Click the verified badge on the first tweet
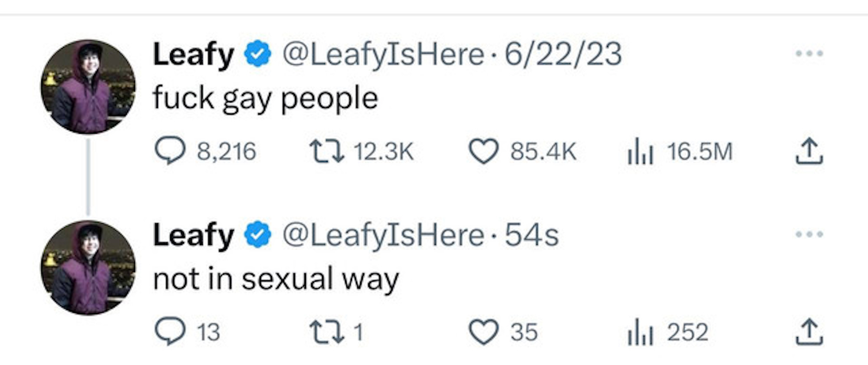This screenshot has width=868, height=365. 258,54
